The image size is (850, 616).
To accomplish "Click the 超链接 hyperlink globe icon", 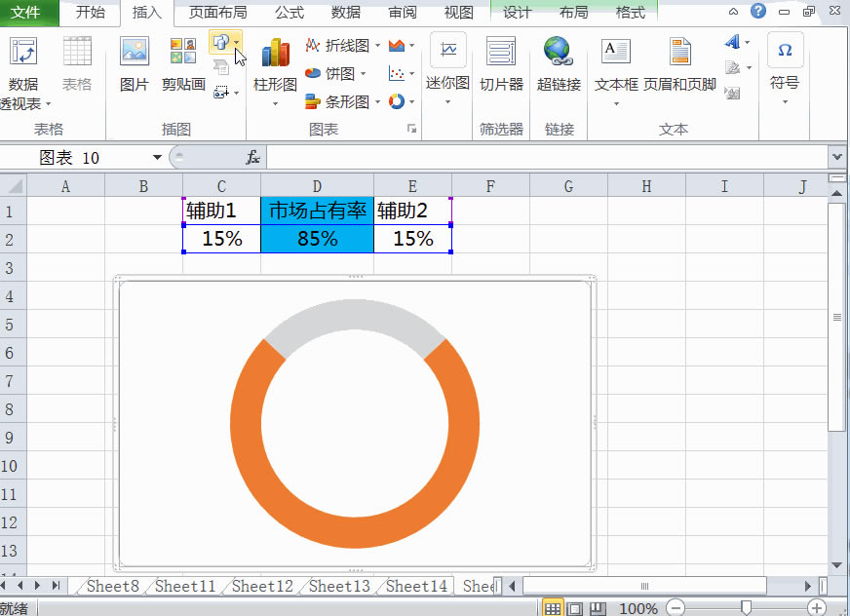I will (x=559, y=51).
